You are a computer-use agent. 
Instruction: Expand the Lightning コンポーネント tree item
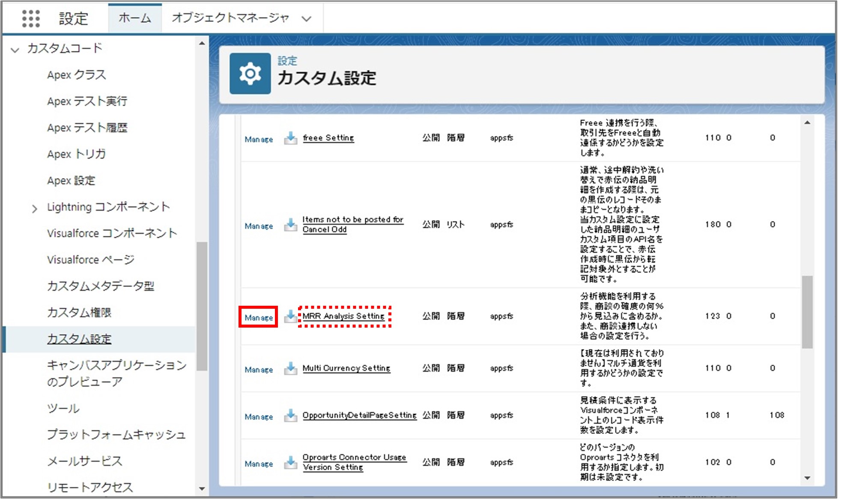tap(33, 207)
